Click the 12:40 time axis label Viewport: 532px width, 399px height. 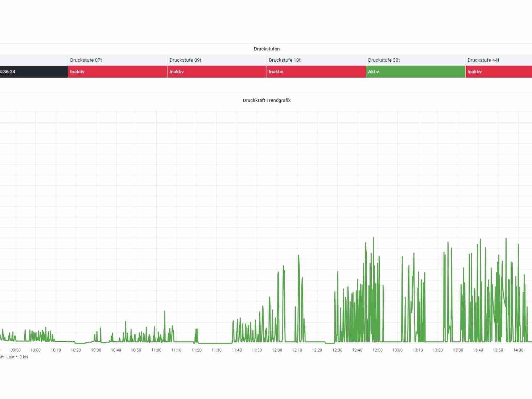pos(357,350)
